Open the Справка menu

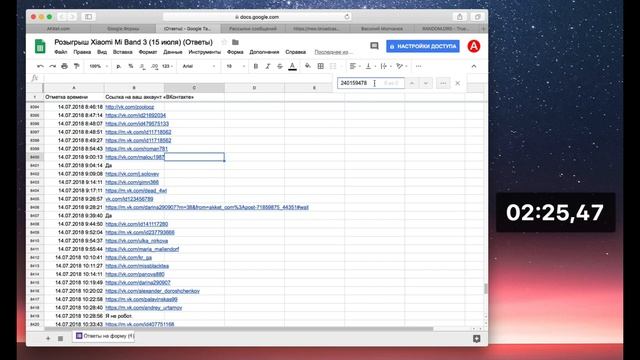(296, 52)
